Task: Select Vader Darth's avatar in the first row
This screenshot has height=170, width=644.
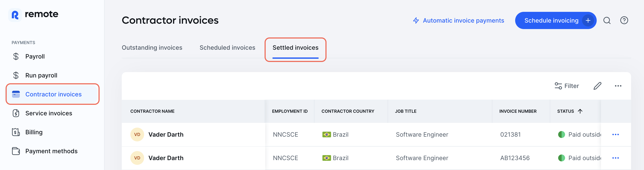Action: coord(137,134)
